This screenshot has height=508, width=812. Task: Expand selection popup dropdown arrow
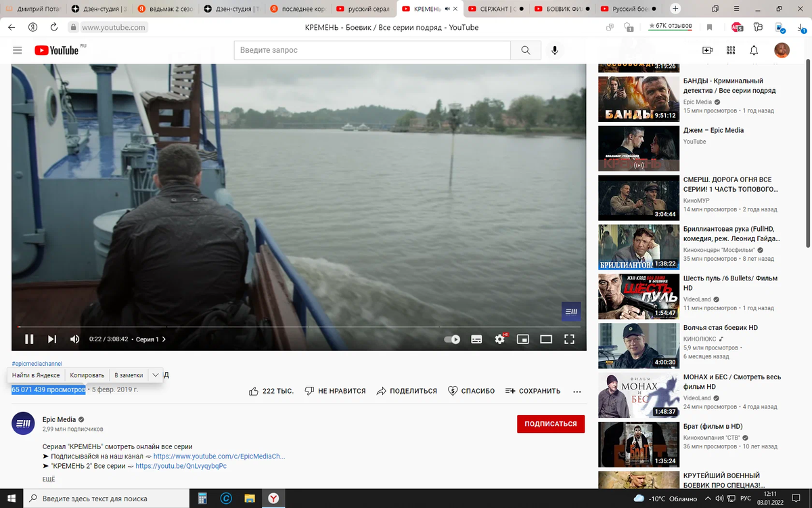click(155, 375)
